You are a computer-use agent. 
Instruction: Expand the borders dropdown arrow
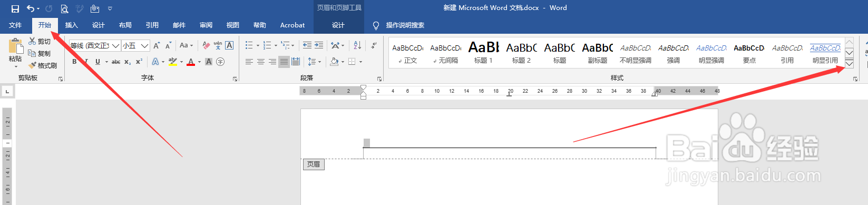point(360,62)
